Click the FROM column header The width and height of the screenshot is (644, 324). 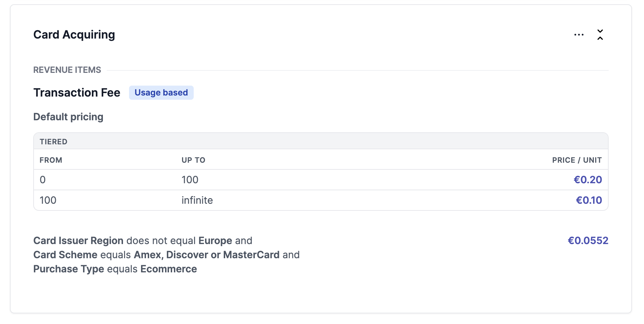click(x=51, y=160)
